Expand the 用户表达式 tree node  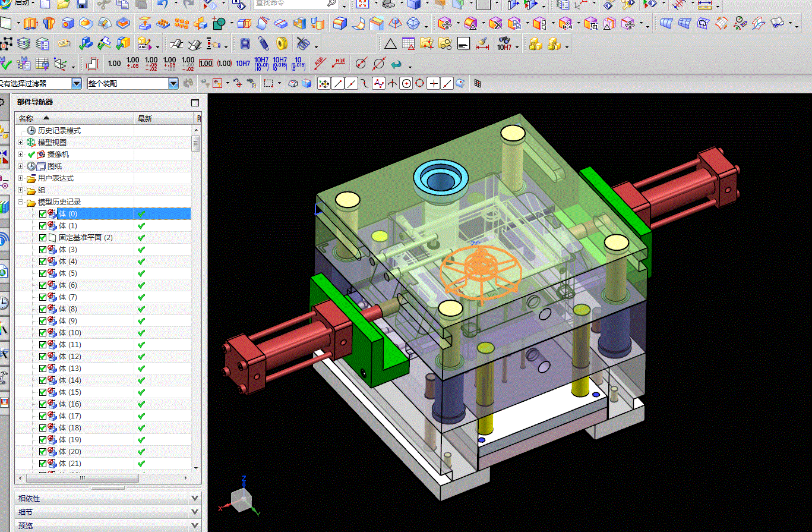click(21, 178)
